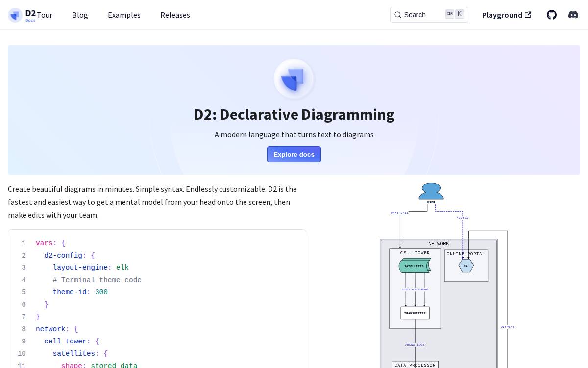Open the Examples page
The width and height of the screenshot is (588, 368).
coord(124,15)
